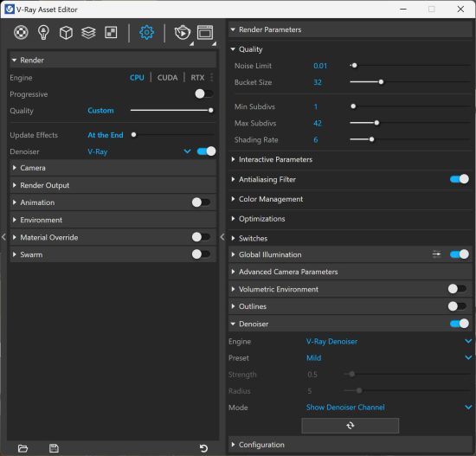Enable the Swarm toggle
This screenshot has width=476, height=456.
tap(201, 254)
